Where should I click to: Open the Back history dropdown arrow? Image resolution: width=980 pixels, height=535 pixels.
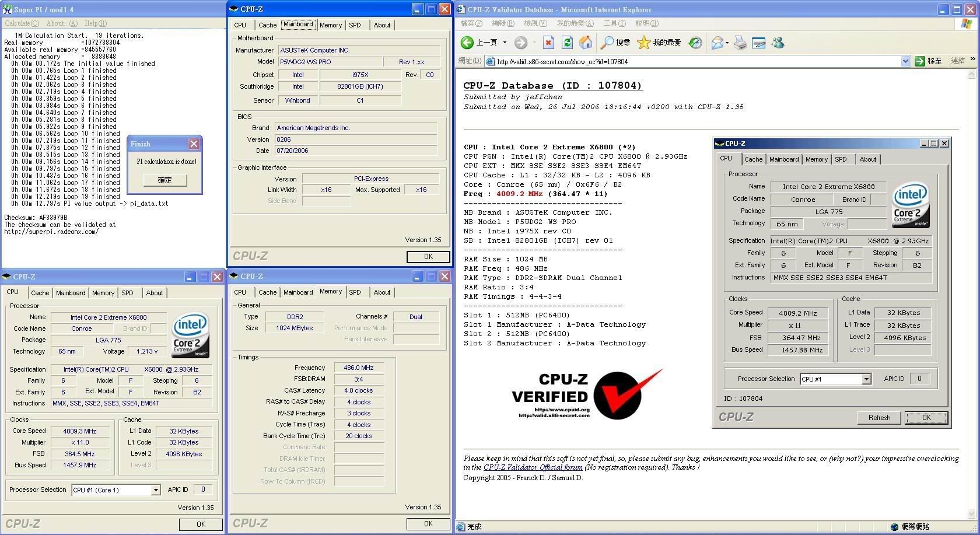tap(505, 43)
